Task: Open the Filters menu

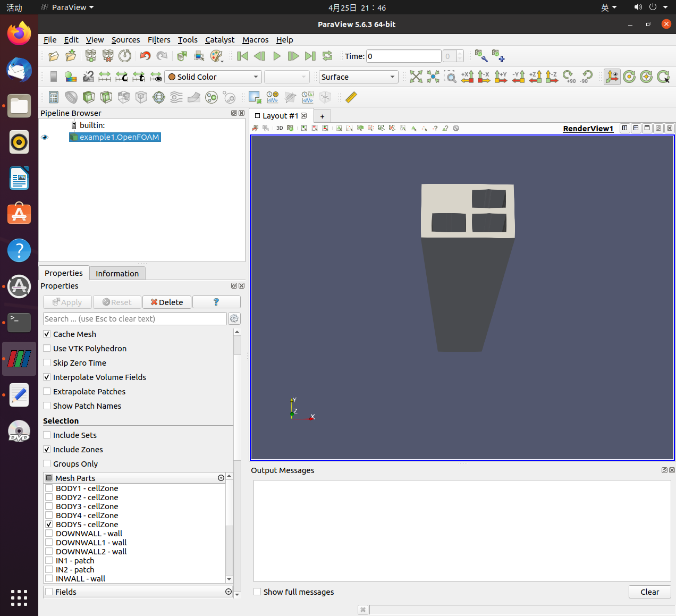Action: tap(159, 40)
